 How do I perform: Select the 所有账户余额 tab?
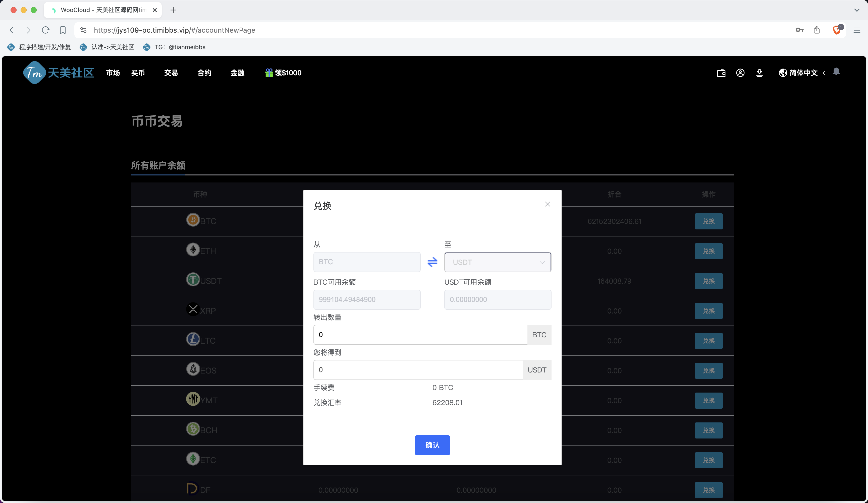(x=158, y=166)
